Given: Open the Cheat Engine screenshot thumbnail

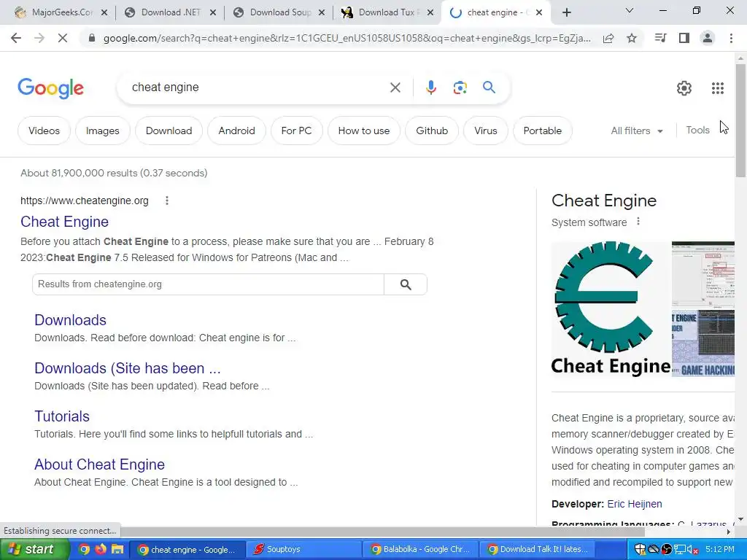Looking at the screenshot, I should pos(703,274).
